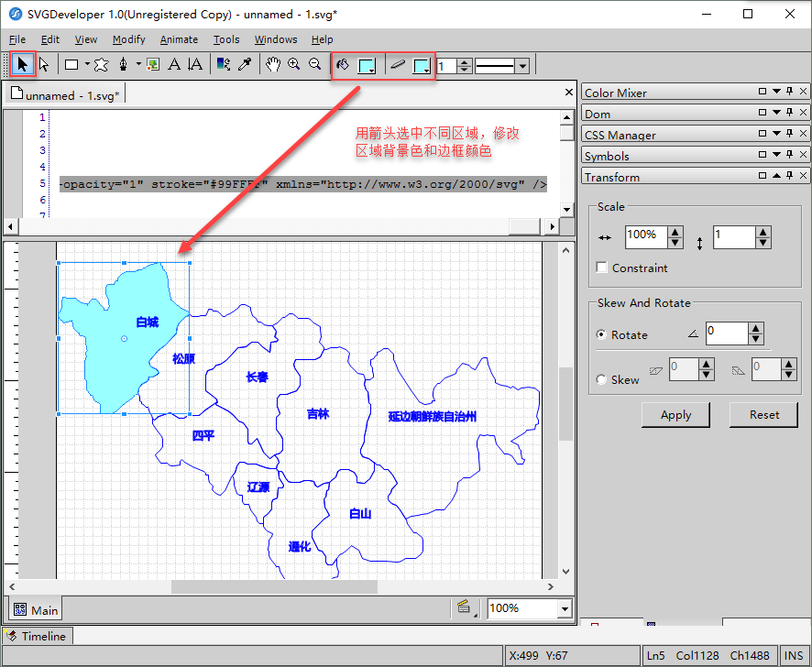
Task: Enable the Constraint checkbox
Action: (x=602, y=268)
